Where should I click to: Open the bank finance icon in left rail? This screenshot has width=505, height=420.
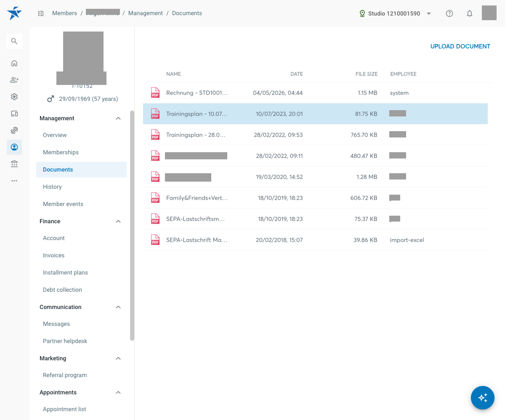point(14,164)
